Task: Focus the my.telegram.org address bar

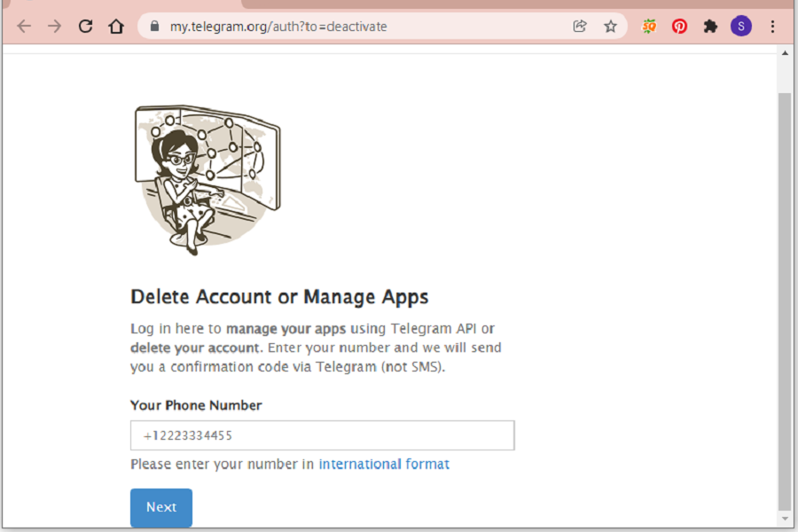Action: pyautogui.click(x=355, y=27)
